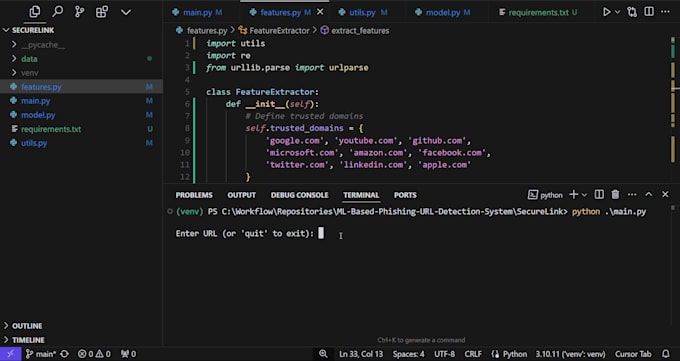
Task: Open the Source Control view icon
Action: (79, 12)
